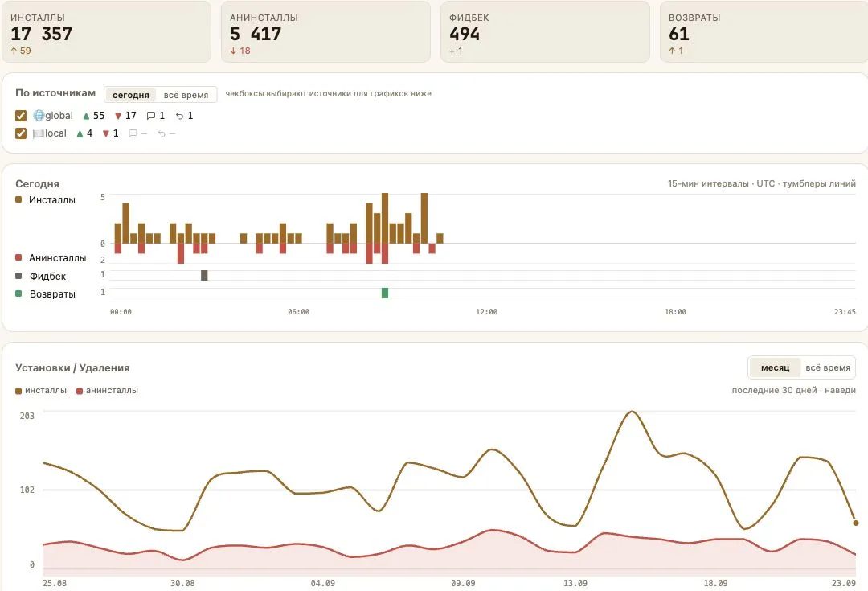Click the end dot of the installs line
Screen dimensions: 868x591
[856, 523]
